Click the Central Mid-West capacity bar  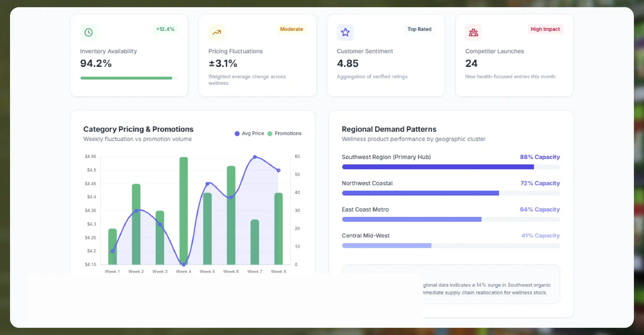451,246
